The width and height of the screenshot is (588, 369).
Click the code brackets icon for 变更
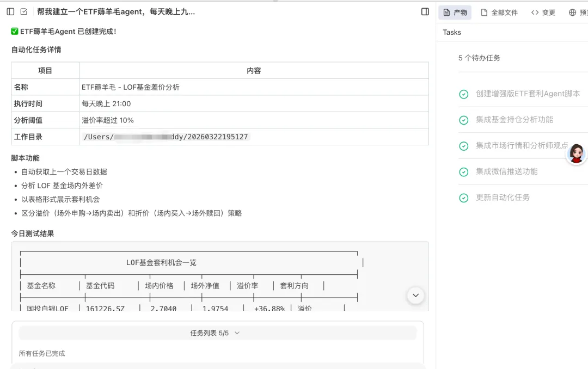[x=535, y=13]
